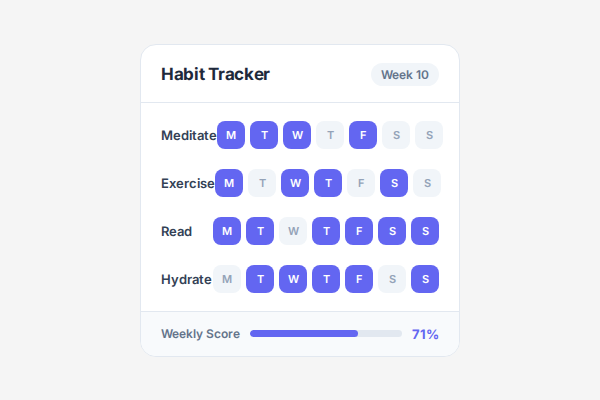
Task: Toggle Monday for the Meditate habit
Action: point(231,135)
